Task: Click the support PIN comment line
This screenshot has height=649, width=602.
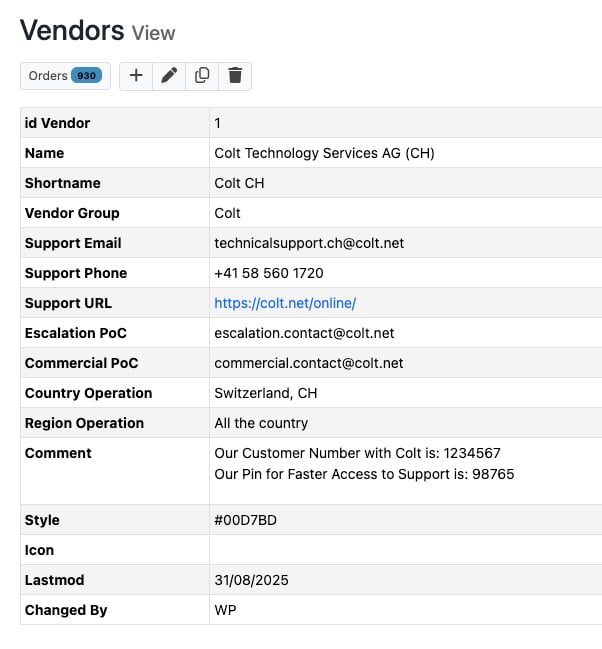Action: coord(364,474)
